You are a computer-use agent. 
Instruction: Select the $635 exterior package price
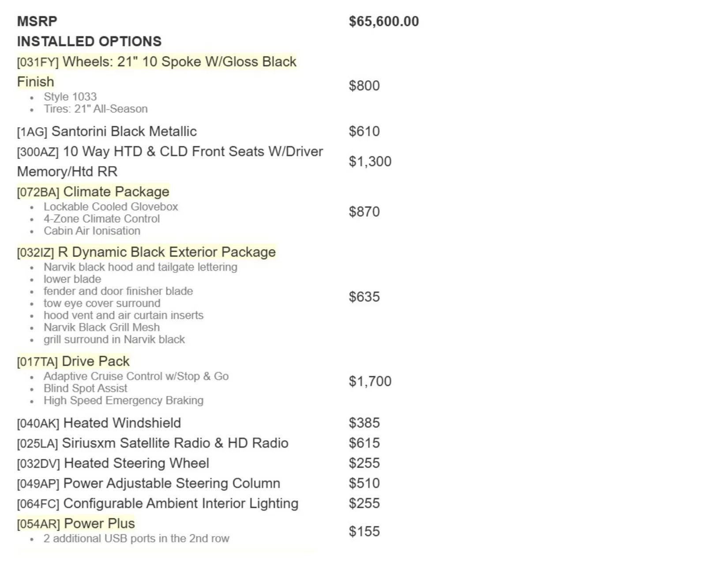pos(364,297)
